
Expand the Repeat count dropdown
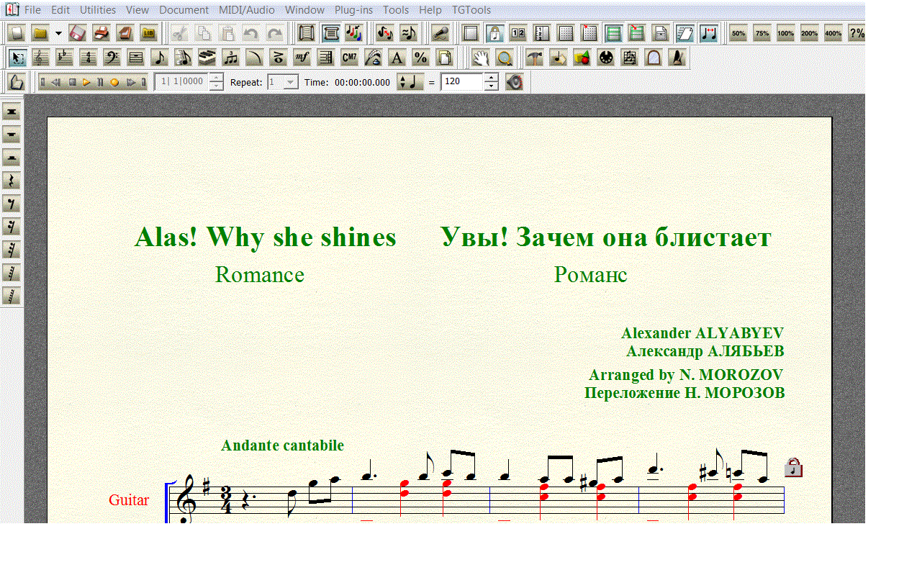click(291, 82)
